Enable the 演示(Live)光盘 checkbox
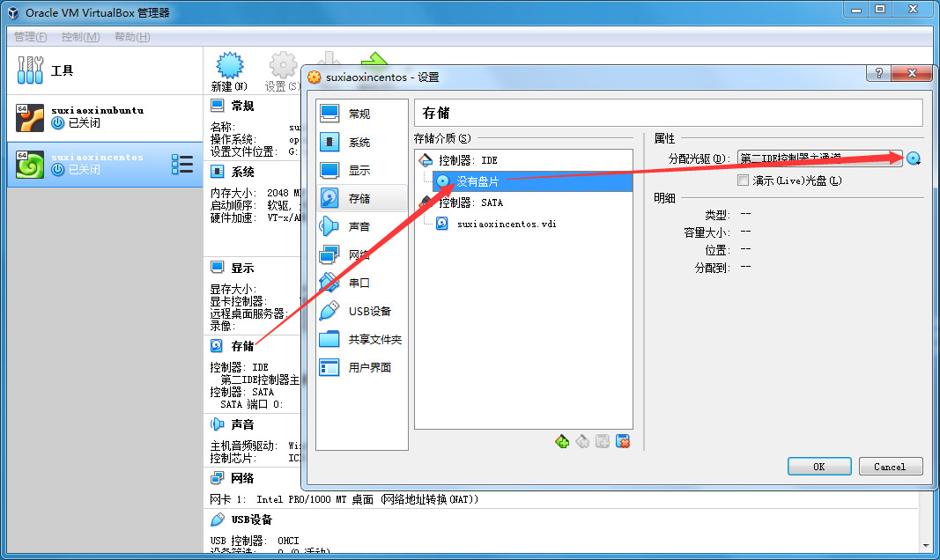The image size is (940, 560). point(743,181)
